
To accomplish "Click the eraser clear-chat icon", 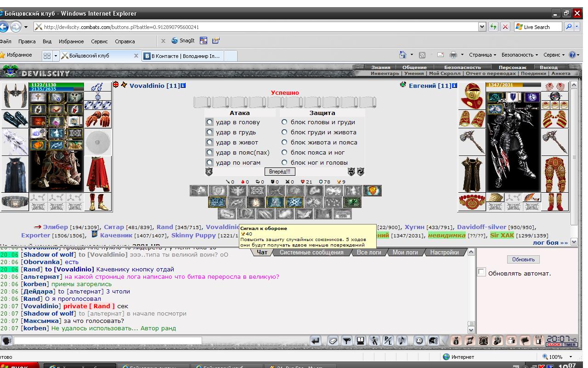I will pyautogui.click(x=333, y=341).
